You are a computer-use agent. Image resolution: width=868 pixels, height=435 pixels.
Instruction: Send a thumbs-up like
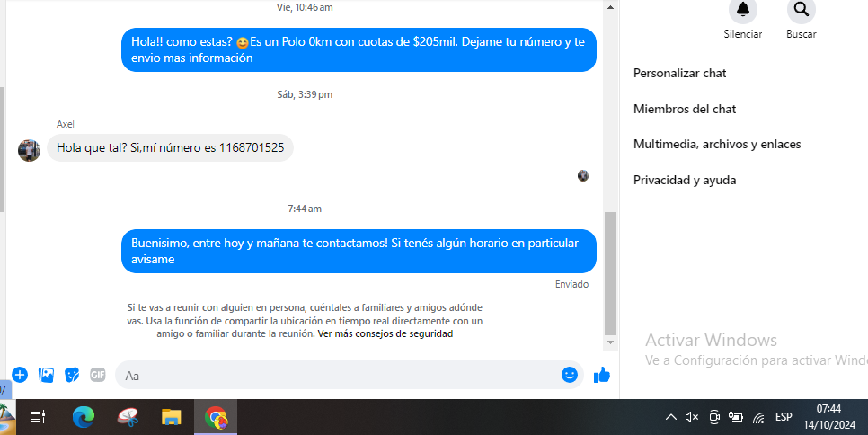tap(602, 375)
